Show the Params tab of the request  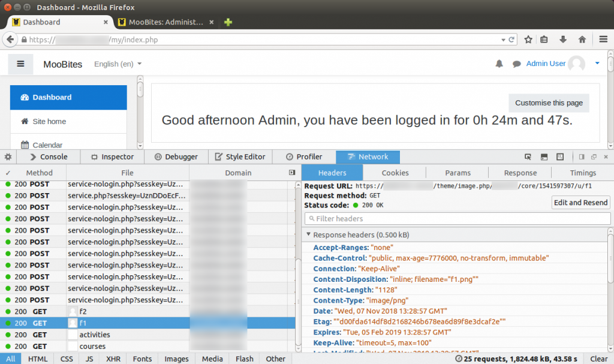[458, 173]
